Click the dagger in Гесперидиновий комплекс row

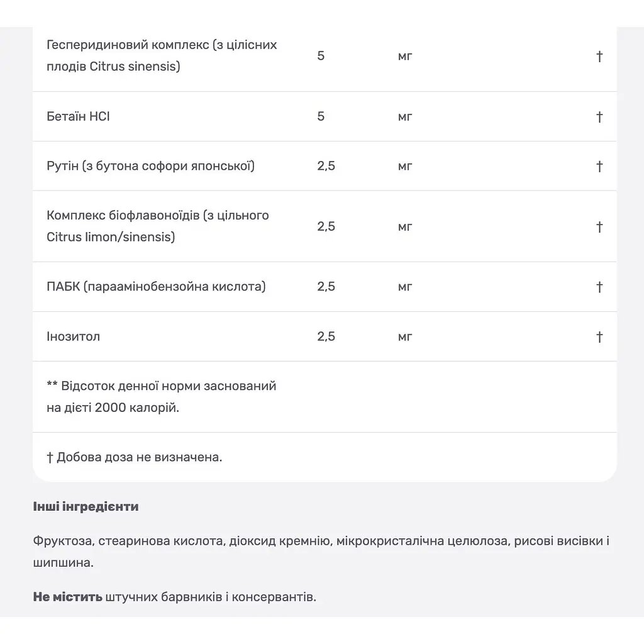coord(599,56)
